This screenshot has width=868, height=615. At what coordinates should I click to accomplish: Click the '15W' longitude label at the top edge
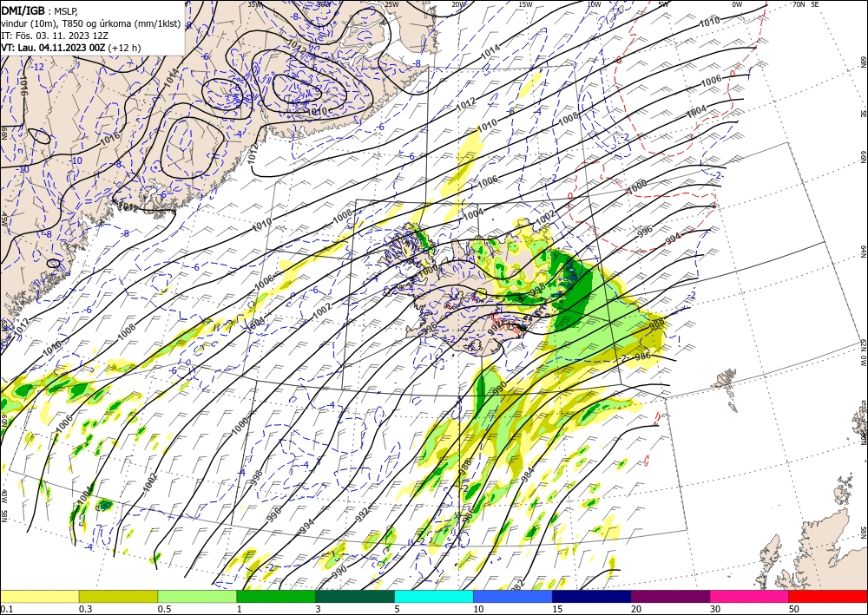tap(526, 4)
